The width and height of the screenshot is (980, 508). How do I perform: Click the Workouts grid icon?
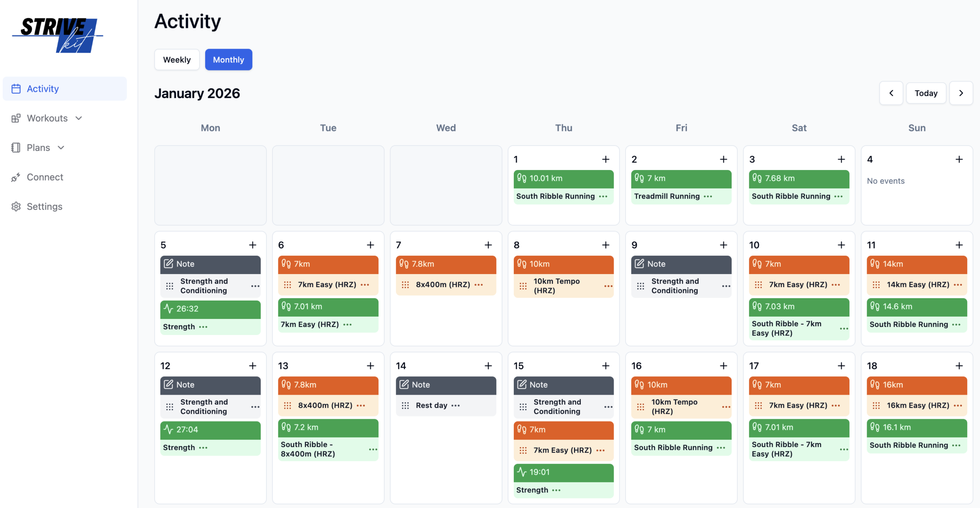(x=16, y=118)
